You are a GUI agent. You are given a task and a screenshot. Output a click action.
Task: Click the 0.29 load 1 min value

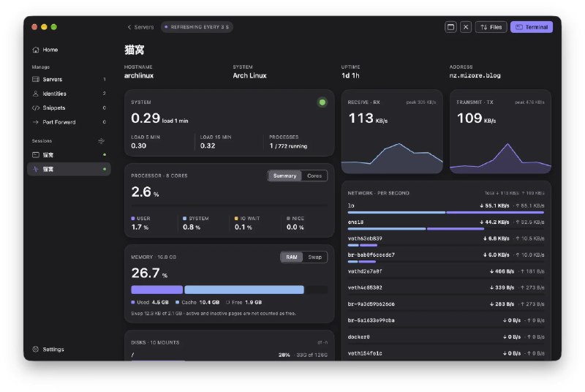(x=159, y=118)
